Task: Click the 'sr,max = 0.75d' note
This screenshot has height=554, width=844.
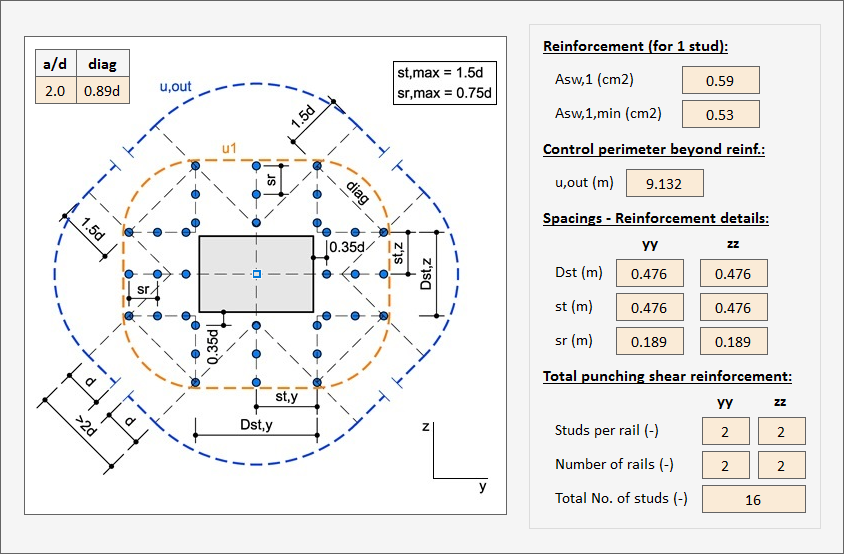Action: tap(444, 93)
